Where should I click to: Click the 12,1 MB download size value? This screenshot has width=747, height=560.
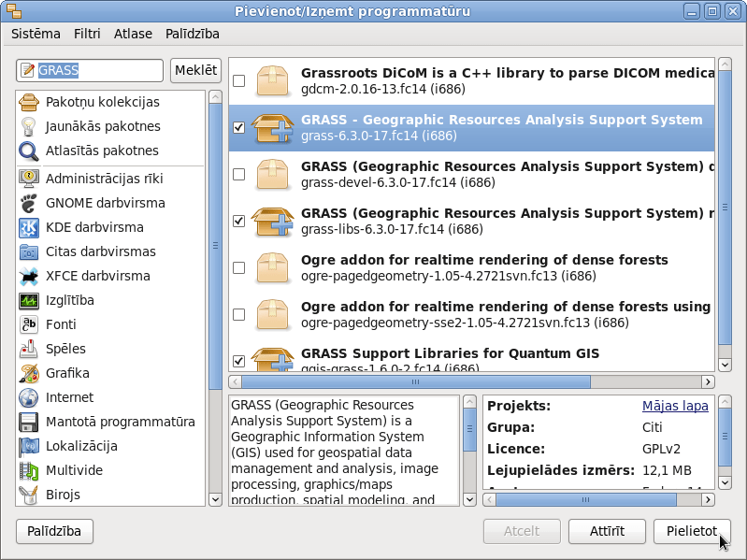pos(667,470)
